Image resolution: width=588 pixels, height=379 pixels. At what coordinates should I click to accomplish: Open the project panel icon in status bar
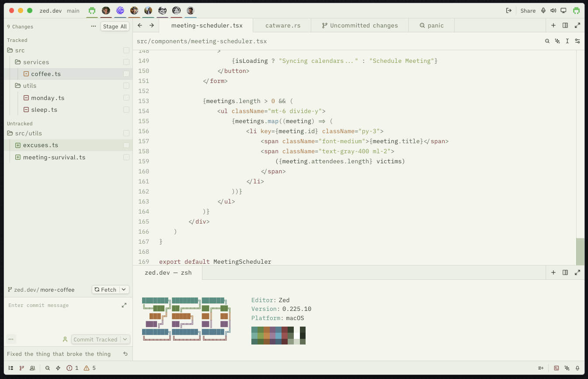10,368
